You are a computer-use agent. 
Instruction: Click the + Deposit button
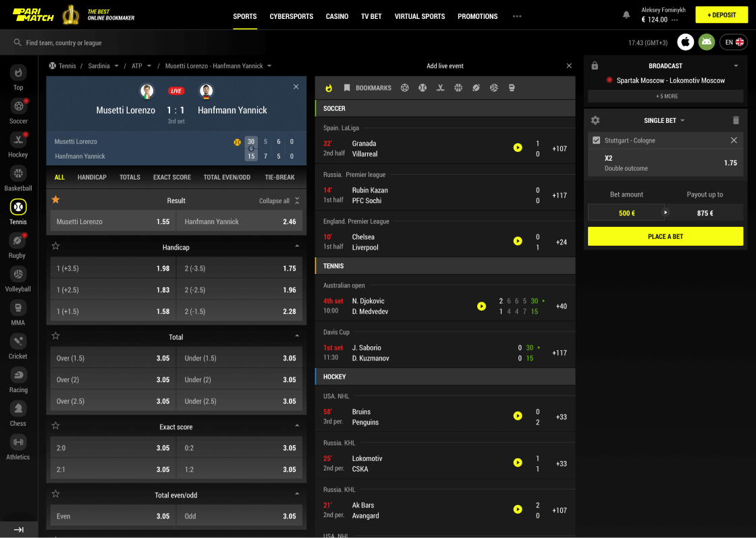click(722, 15)
